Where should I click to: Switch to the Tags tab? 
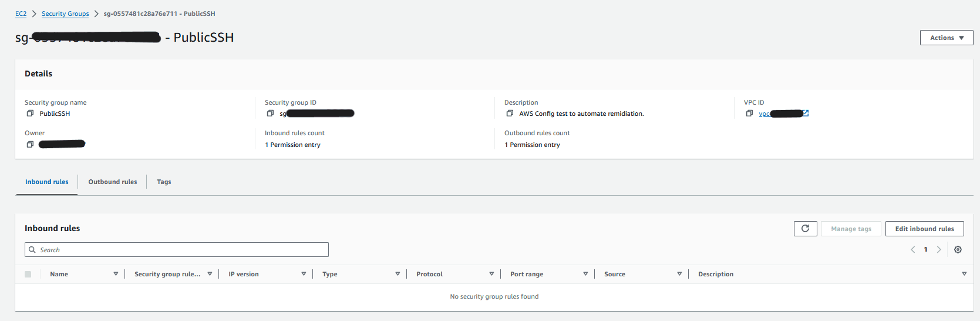pos(164,182)
